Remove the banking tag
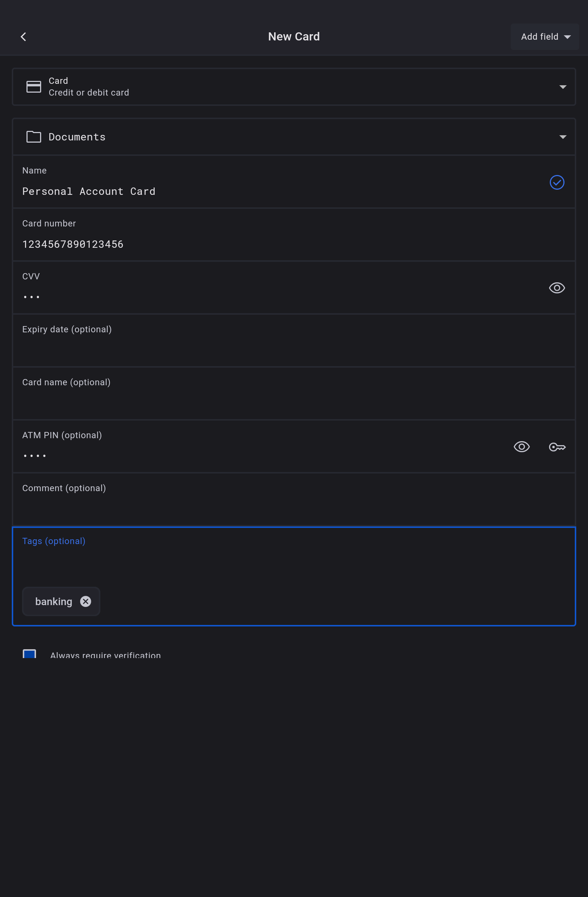The width and height of the screenshot is (588, 897). click(x=86, y=601)
